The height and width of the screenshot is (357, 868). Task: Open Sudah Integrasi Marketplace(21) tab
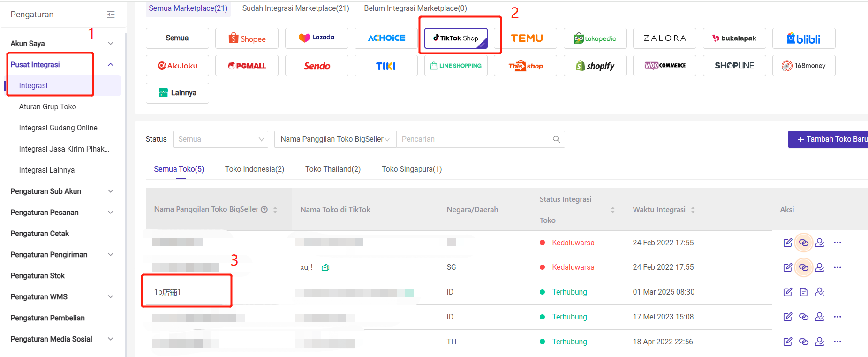(295, 8)
